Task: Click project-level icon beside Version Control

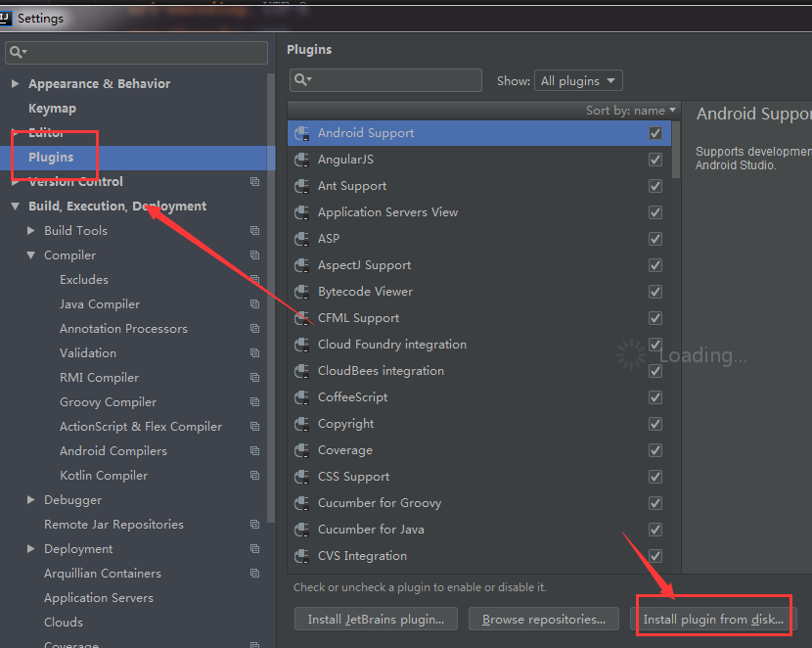Action: (x=254, y=181)
